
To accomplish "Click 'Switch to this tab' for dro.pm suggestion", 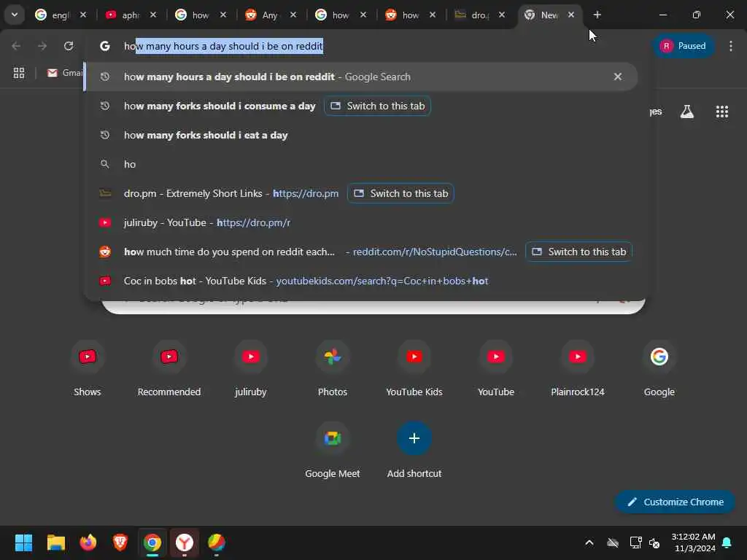I will tap(400, 193).
